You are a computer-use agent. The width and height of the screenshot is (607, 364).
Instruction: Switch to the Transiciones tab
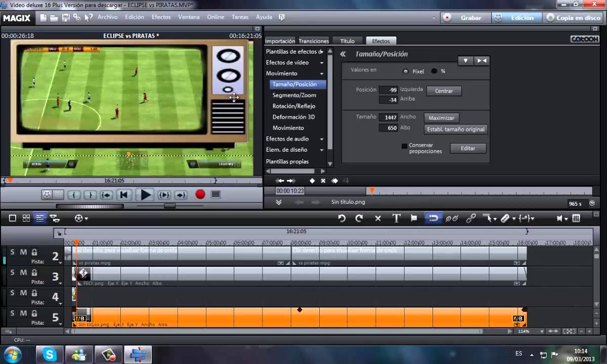click(314, 41)
